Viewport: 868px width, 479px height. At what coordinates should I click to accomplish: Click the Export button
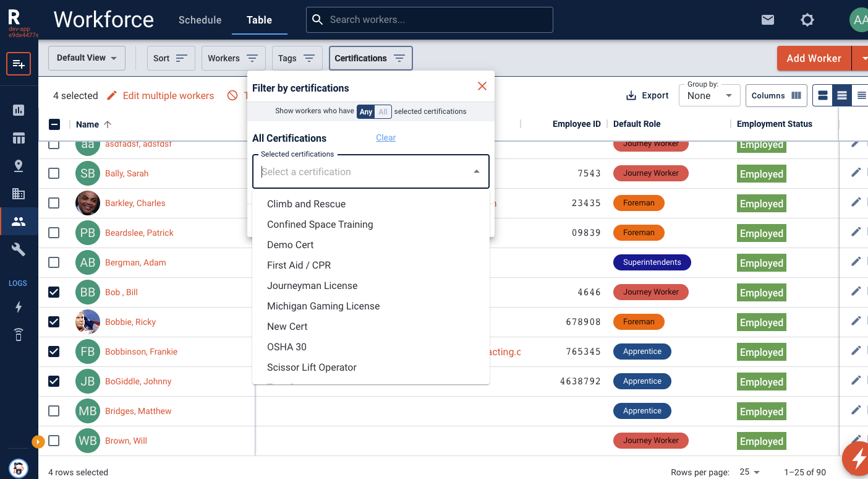tap(647, 95)
